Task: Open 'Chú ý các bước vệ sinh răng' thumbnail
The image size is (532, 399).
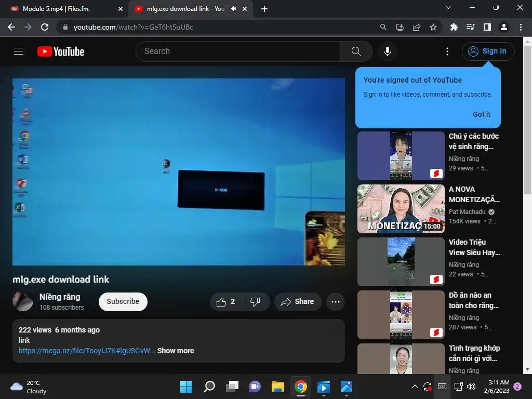Action: pos(401,156)
